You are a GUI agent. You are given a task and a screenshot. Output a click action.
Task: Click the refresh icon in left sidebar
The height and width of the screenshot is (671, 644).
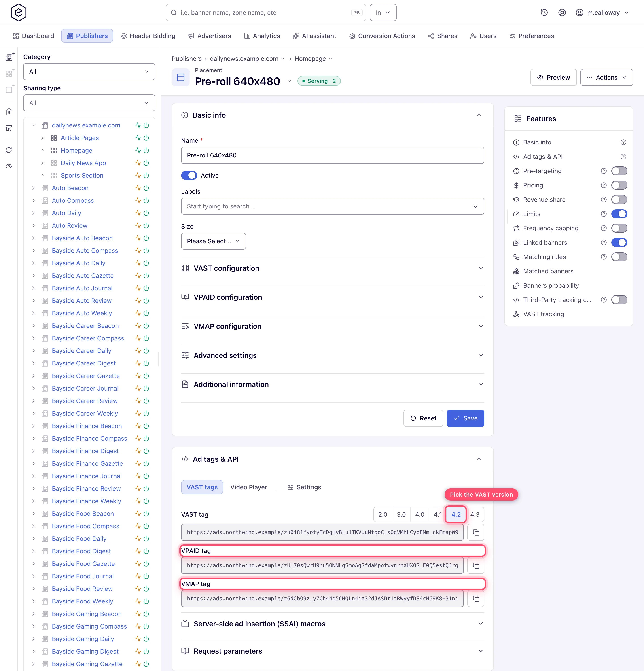pyautogui.click(x=9, y=150)
